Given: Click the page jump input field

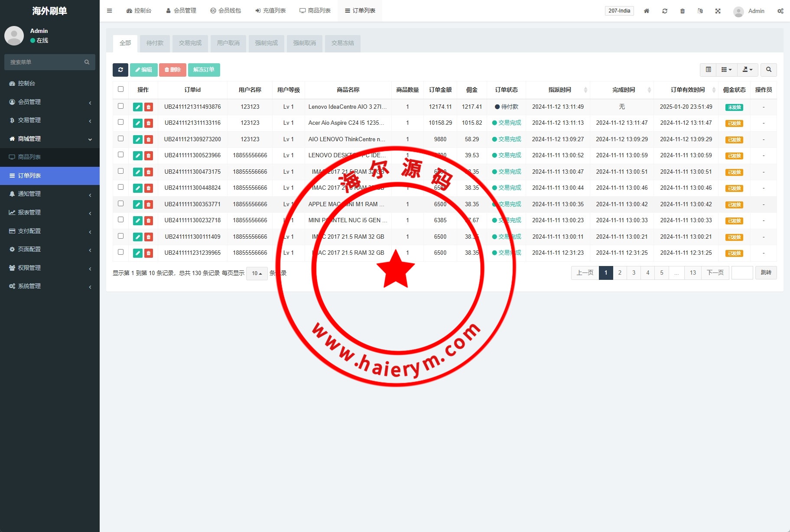Looking at the screenshot, I should [x=742, y=273].
